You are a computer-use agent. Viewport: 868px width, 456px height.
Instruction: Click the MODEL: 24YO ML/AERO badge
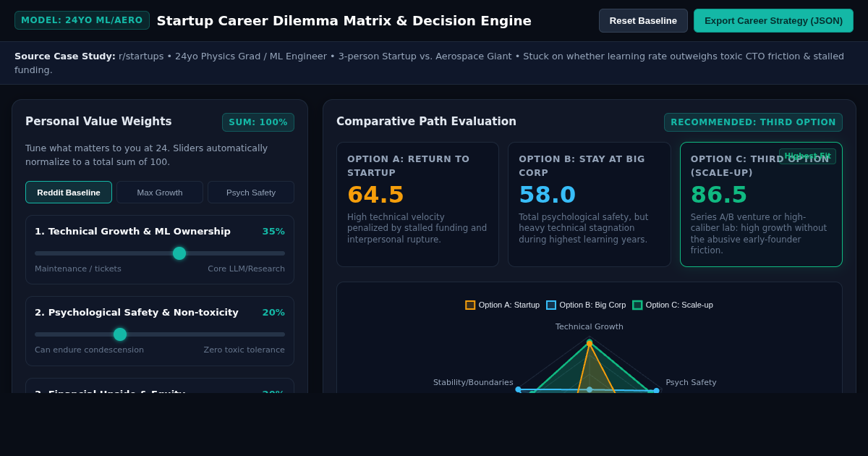point(82,20)
